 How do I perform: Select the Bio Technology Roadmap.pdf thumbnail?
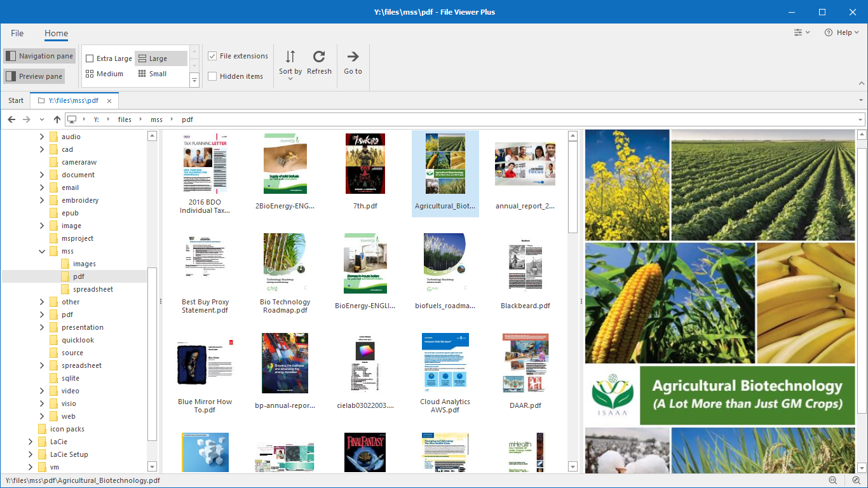click(285, 263)
